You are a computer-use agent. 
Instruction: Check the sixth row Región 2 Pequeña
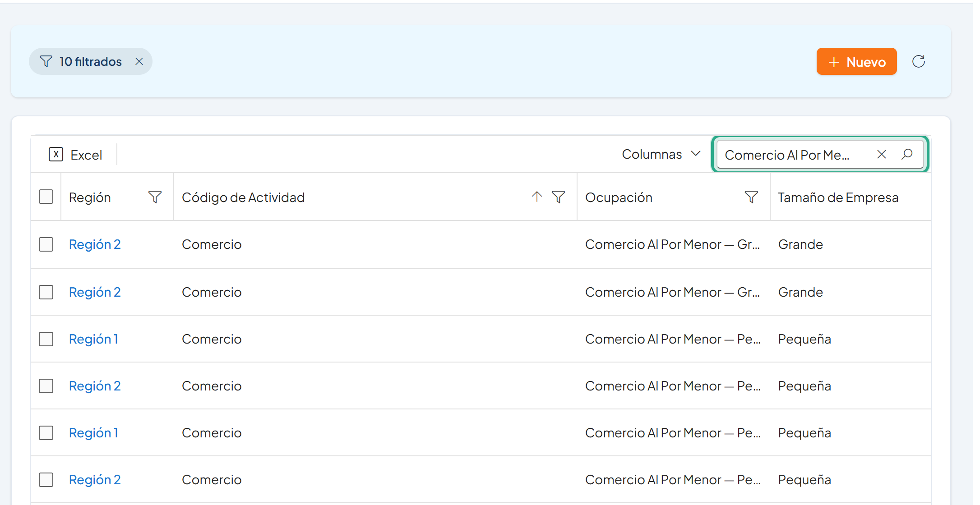click(46, 480)
